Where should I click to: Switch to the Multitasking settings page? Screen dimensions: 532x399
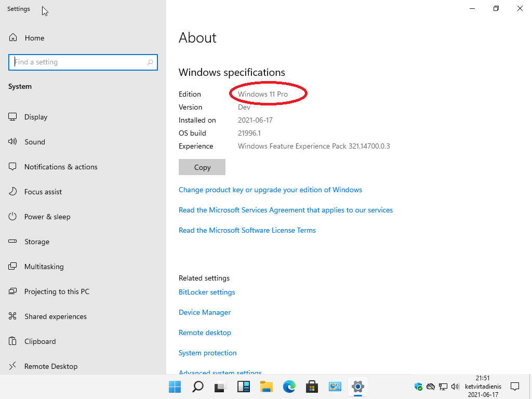coord(44,267)
